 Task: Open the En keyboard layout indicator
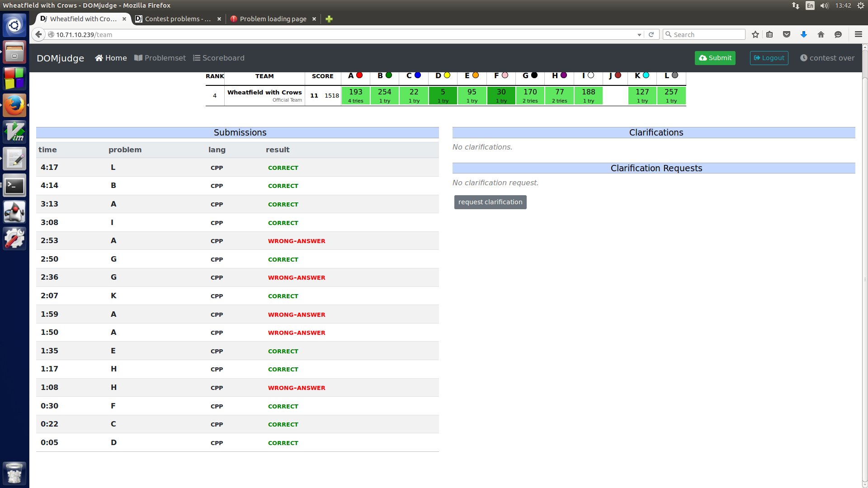coord(810,5)
